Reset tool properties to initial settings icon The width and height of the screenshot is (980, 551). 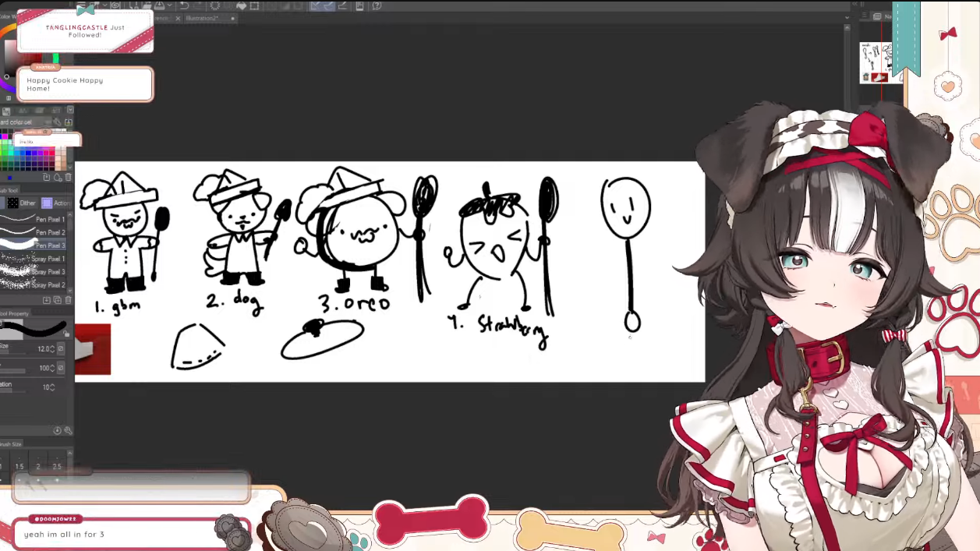57,430
